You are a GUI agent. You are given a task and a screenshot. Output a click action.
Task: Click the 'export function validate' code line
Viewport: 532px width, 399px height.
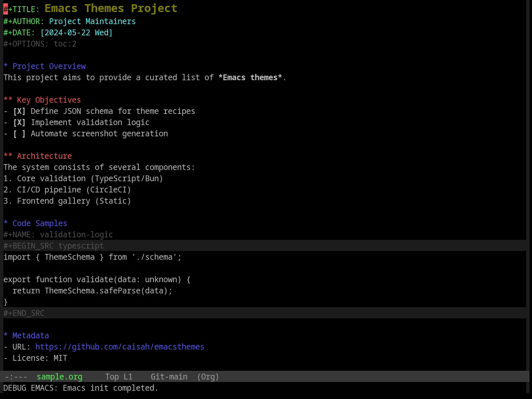point(97,279)
